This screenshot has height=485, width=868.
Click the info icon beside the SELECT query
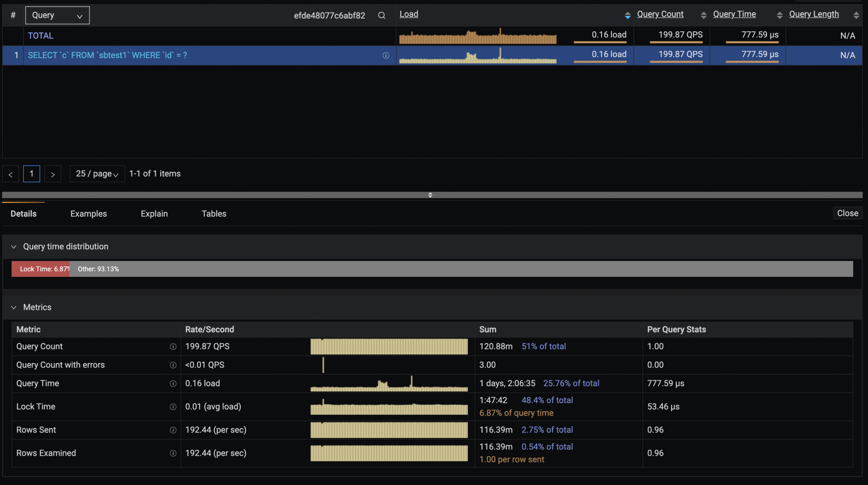coord(386,55)
